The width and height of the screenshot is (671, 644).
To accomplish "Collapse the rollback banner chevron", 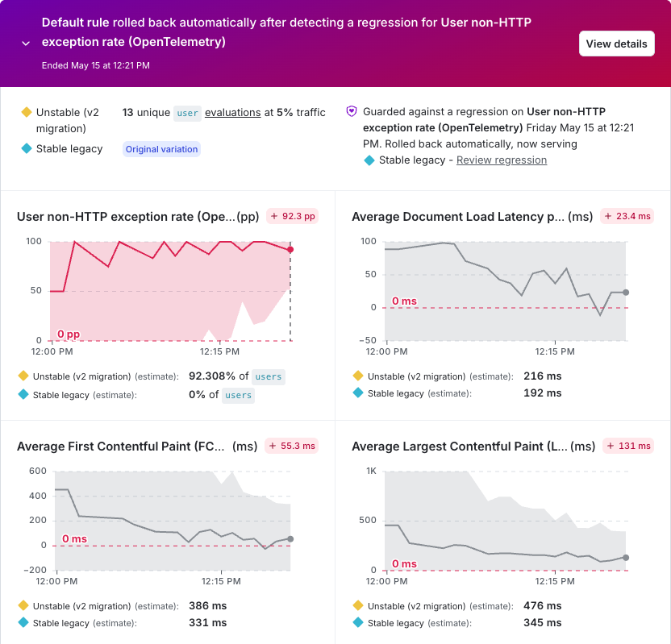I will point(26,44).
